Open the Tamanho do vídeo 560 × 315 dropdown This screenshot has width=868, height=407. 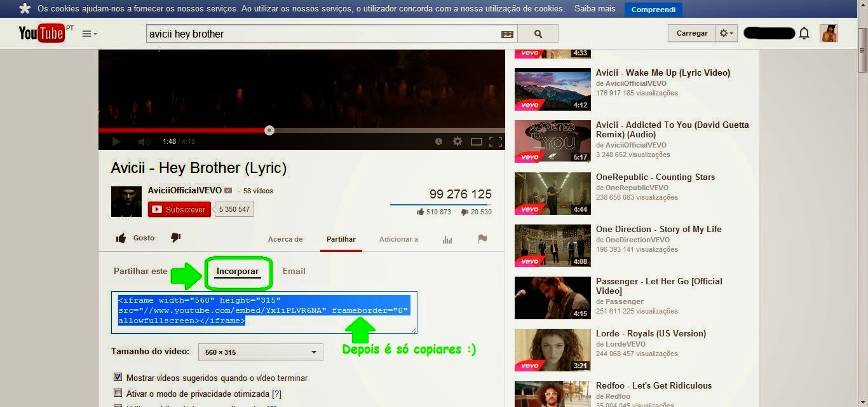(x=261, y=352)
